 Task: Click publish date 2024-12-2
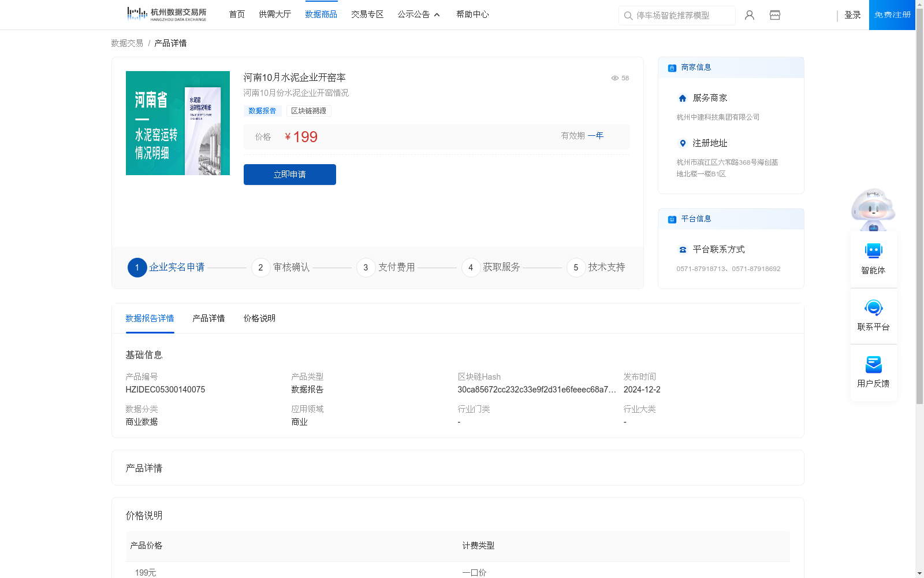tap(642, 390)
